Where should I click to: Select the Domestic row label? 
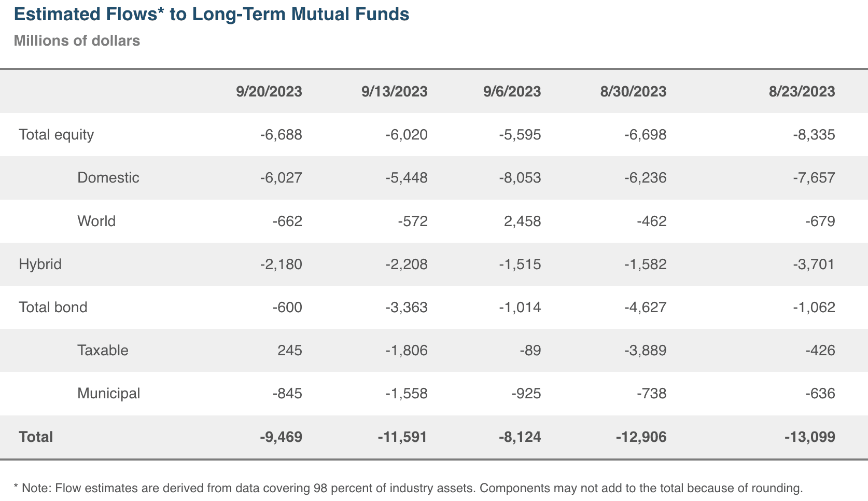tap(108, 178)
